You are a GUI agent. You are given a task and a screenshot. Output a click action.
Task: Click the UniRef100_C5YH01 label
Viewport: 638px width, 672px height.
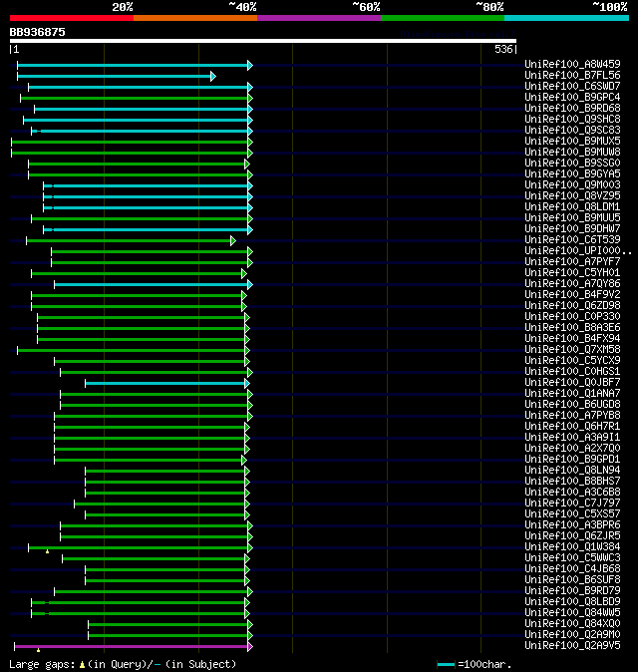click(x=572, y=273)
